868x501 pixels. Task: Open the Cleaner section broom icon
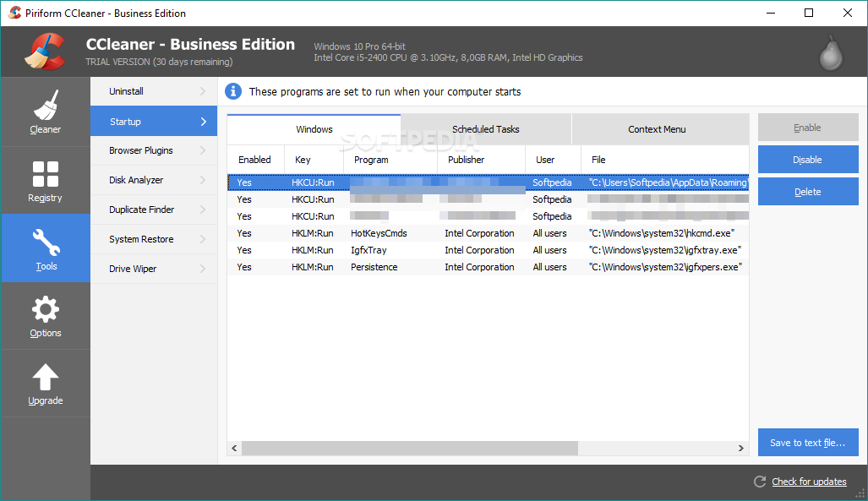46,105
